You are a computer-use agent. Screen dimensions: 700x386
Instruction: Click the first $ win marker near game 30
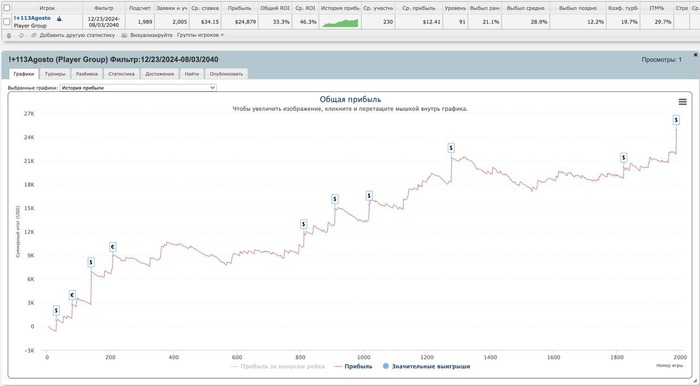[x=56, y=310]
